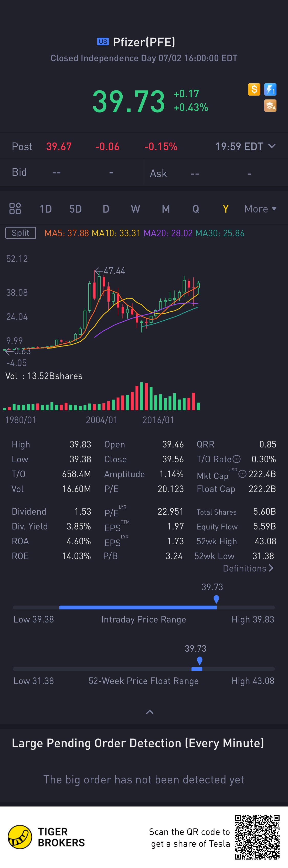The image size is (288, 868).
Task: Tap the 52wk Low 31.38 value
Action: click(x=263, y=556)
